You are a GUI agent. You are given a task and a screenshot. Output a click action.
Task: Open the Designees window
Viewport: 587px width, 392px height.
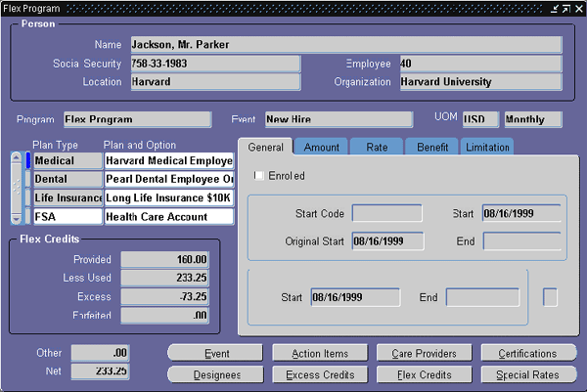tap(215, 374)
